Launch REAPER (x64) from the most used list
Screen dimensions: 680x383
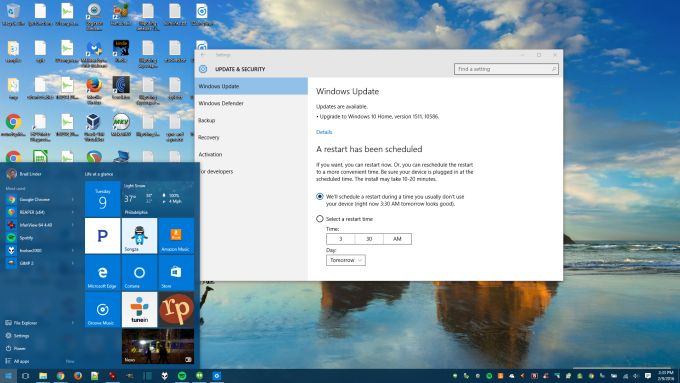(32, 212)
